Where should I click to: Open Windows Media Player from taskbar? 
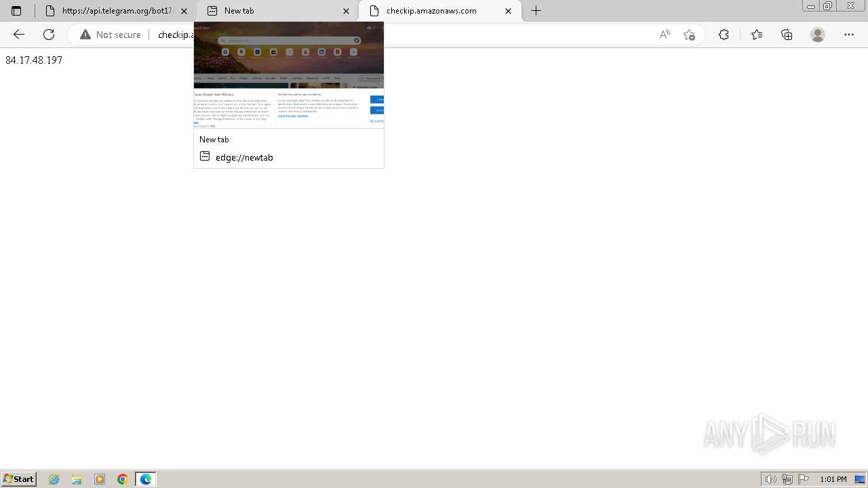[100, 479]
